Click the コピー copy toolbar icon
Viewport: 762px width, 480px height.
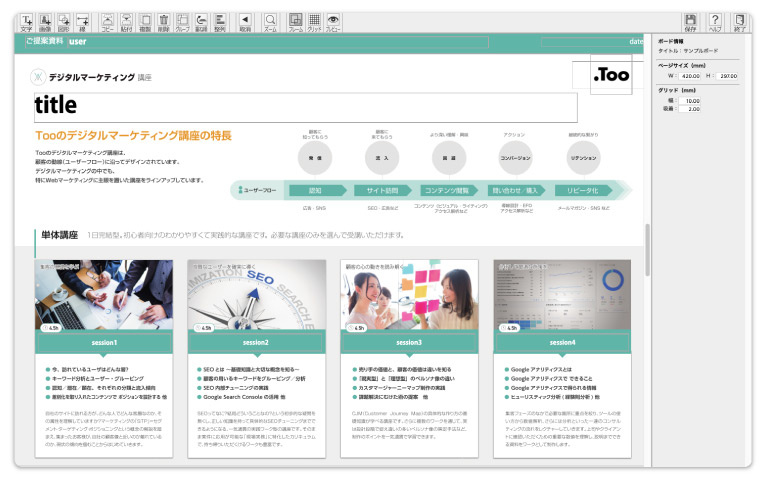(x=107, y=22)
